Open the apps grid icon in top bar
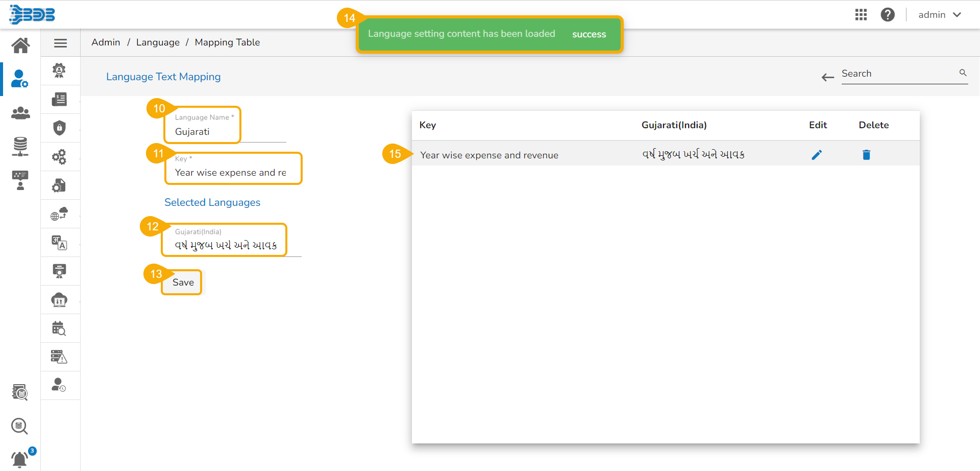This screenshot has width=980, height=471. (x=861, y=14)
